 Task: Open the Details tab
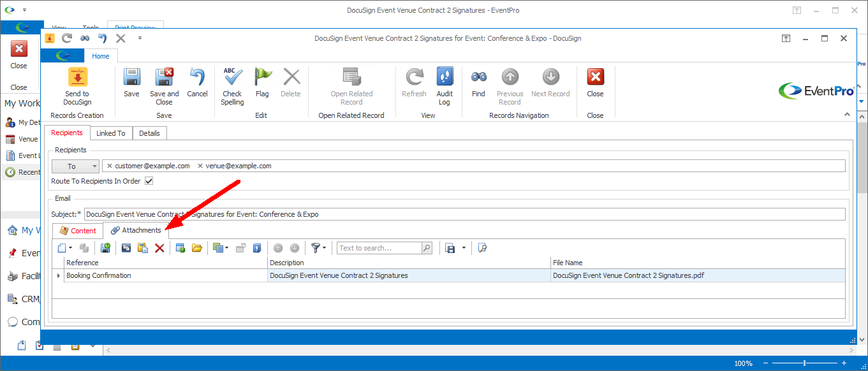(x=149, y=133)
